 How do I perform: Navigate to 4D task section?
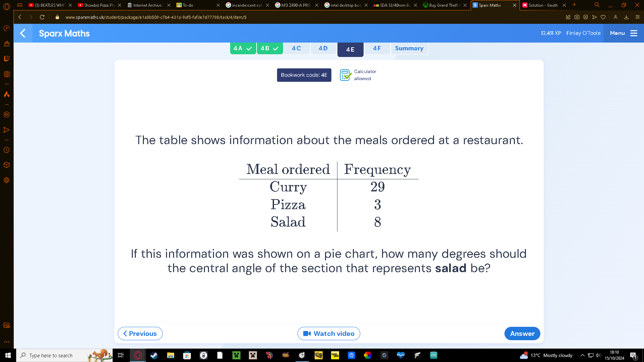tap(323, 48)
